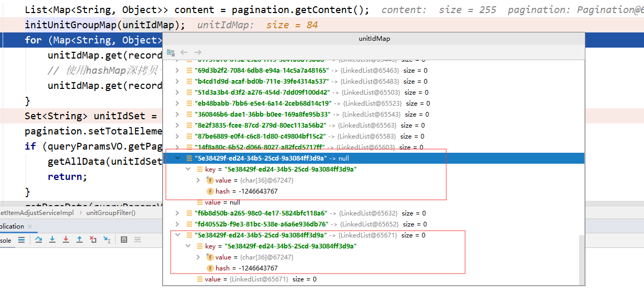Image resolution: width=644 pixels, height=306 pixels.
Task: Click the red Force Step Into icon
Action: click(66, 240)
